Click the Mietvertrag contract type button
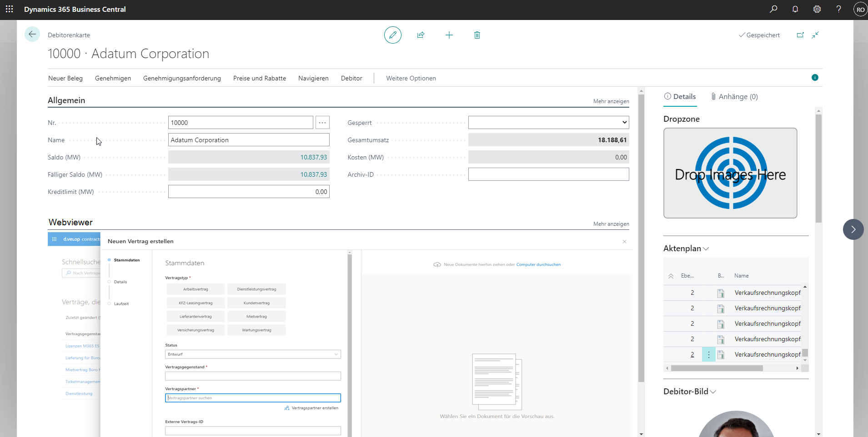The image size is (868, 437). [x=256, y=317]
